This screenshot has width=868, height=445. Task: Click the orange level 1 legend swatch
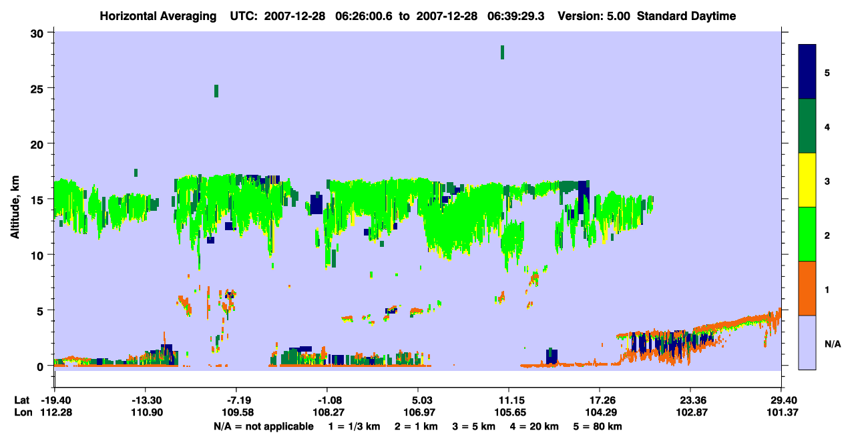click(x=807, y=288)
